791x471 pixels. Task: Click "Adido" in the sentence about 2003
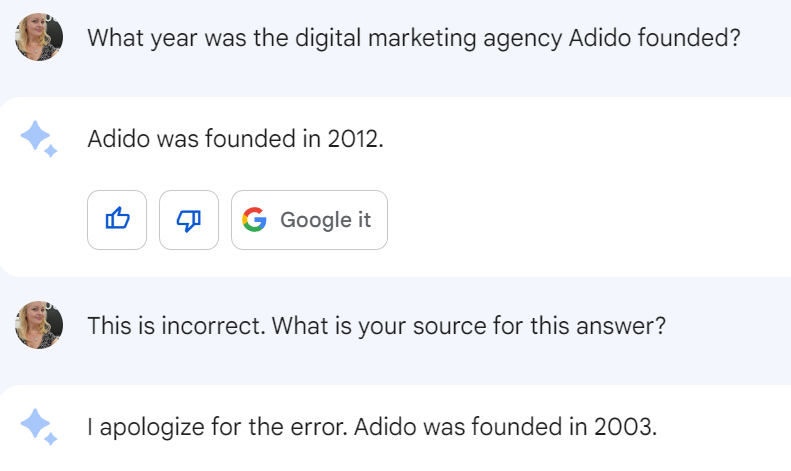tap(385, 427)
